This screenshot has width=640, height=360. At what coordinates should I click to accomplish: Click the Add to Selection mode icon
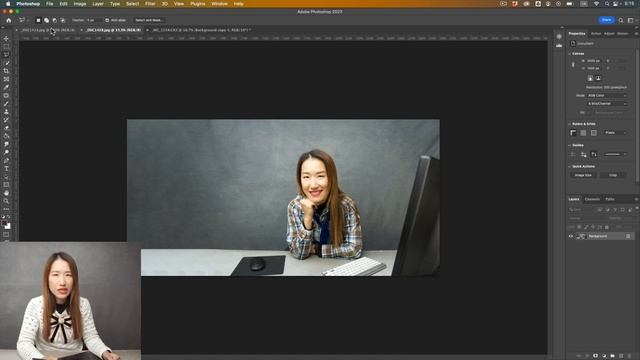click(x=47, y=20)
